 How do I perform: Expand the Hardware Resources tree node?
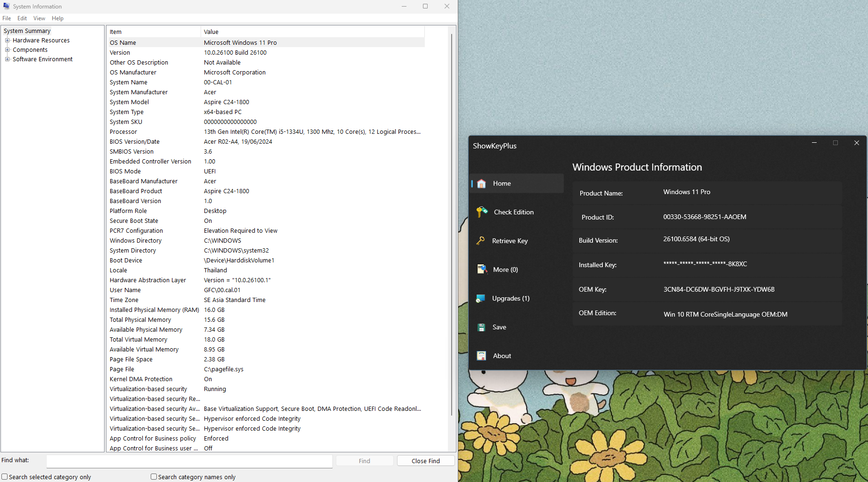click(8, 41)
